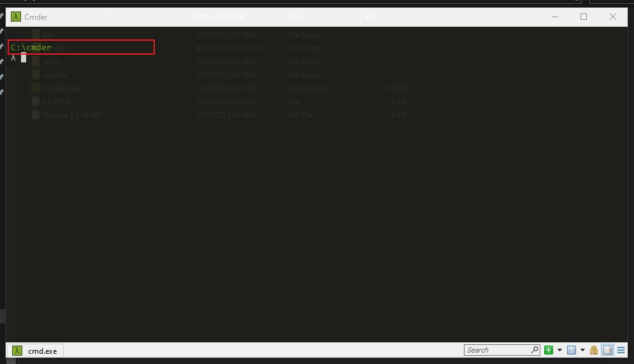Expand the dropdown arrow beside the console number icon
Image resolution: width=634 pixels, height=364 pixels.
pyautogui.click(x=582, y=350)
